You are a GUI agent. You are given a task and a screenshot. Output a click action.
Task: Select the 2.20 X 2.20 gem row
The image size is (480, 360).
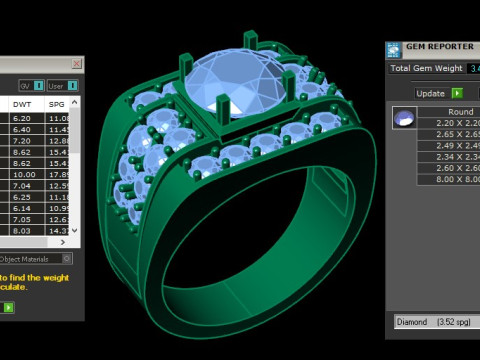[449, 123]
